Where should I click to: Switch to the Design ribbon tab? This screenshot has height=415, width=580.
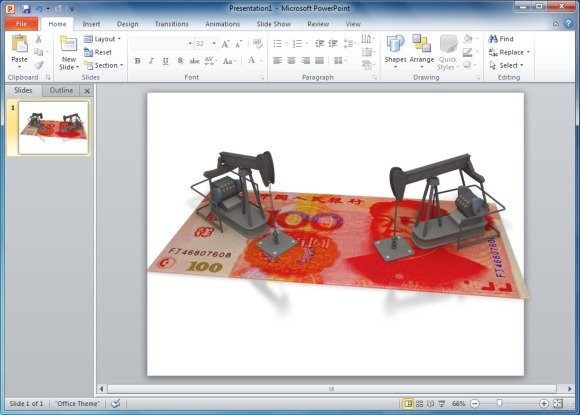coord(127,24)
